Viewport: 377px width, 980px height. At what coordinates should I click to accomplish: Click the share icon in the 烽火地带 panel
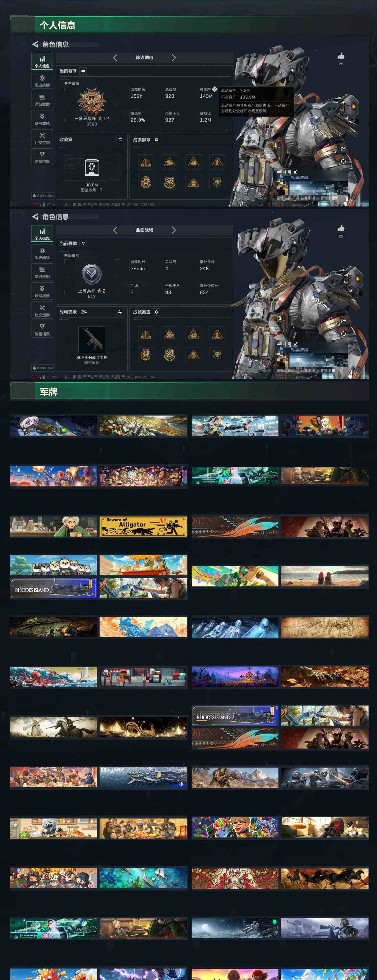[343, 149]
